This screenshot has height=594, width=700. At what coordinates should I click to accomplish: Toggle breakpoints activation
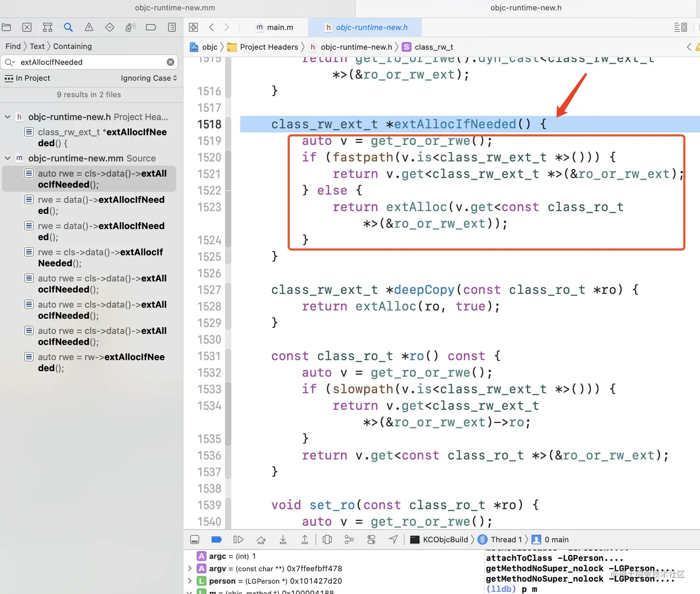point(216,540)
